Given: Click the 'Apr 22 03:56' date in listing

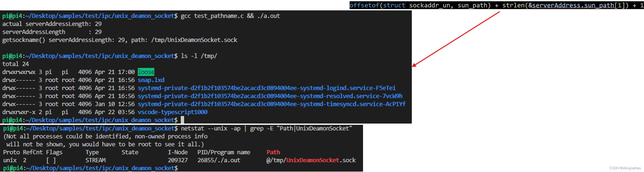Looking at the screenshot, I should click(x=115, y=112).
